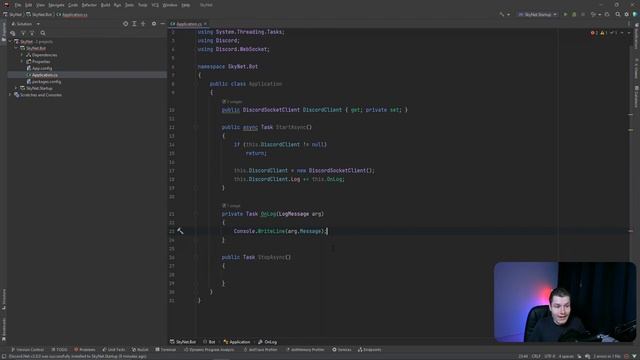Open the dotMemory Profiler tool window

305,350
